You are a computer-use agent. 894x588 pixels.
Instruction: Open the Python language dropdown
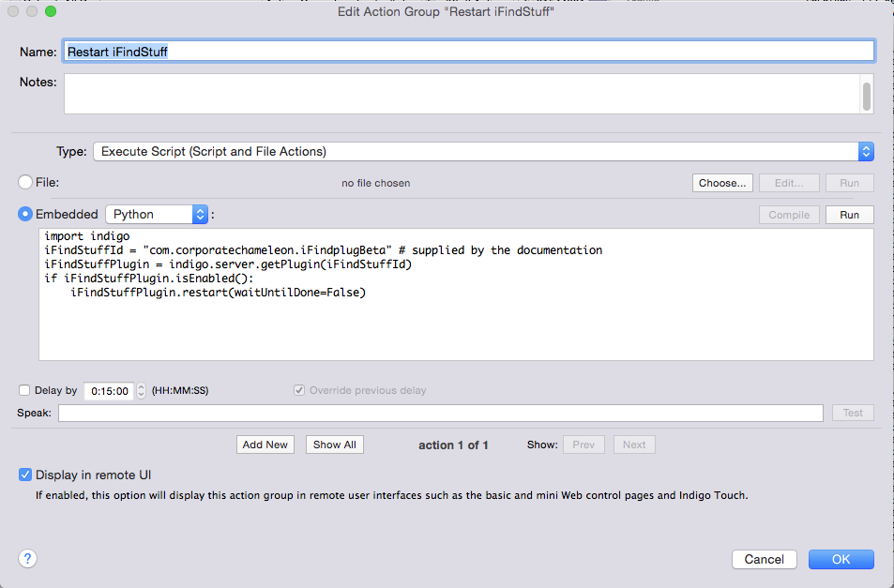pyautogui.click(x=157, y=214)
